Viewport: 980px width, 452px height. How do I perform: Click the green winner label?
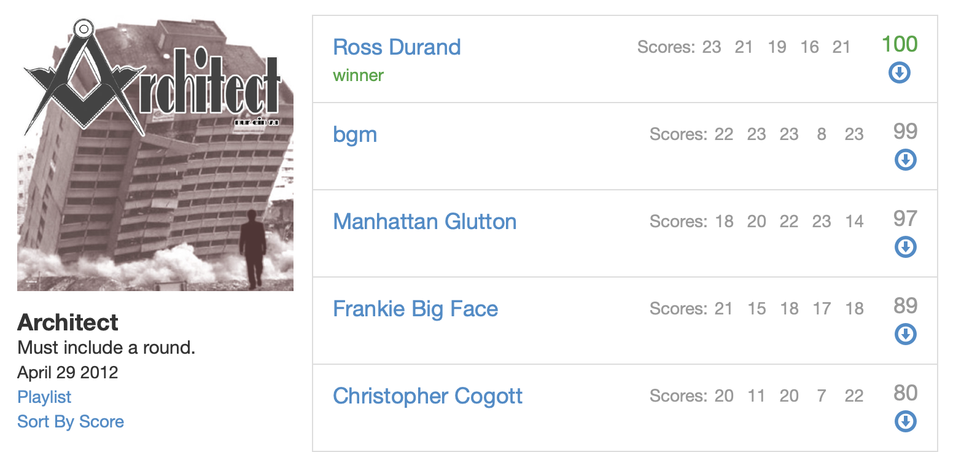[x=358, y=76]
